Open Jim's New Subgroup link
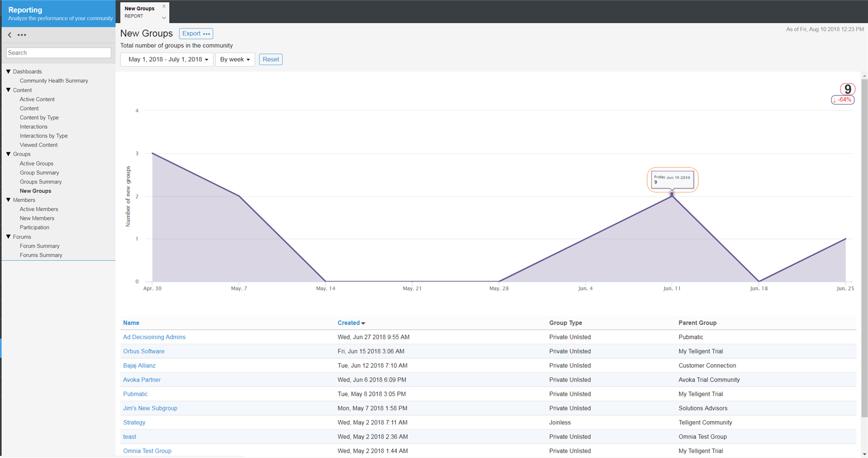 [x=150, y=408]
